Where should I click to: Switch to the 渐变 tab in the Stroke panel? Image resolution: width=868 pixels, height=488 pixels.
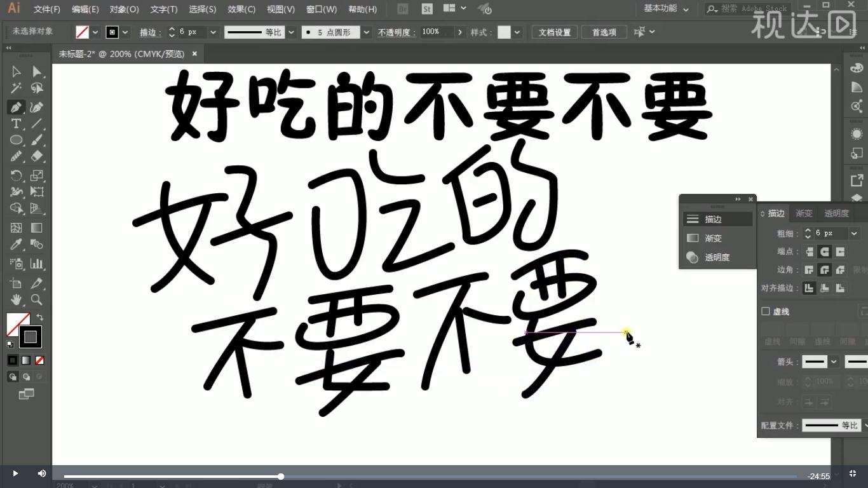point(803,213)
